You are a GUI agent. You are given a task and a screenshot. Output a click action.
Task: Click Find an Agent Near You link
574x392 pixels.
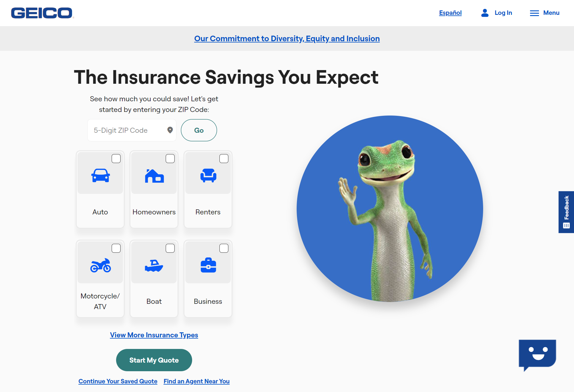(196, 381)
